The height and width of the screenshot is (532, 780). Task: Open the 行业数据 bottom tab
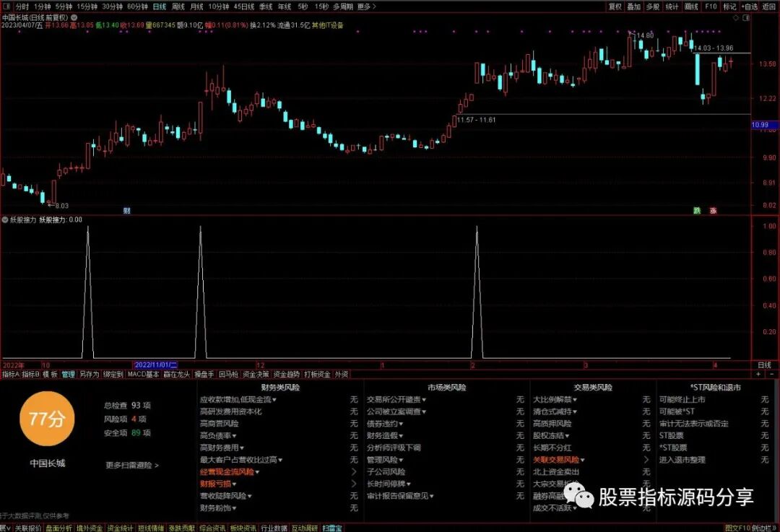(x=274, y=528)
